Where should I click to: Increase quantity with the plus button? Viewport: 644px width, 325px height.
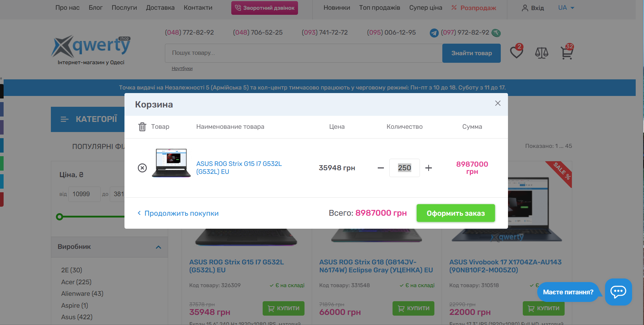point(429,168)
